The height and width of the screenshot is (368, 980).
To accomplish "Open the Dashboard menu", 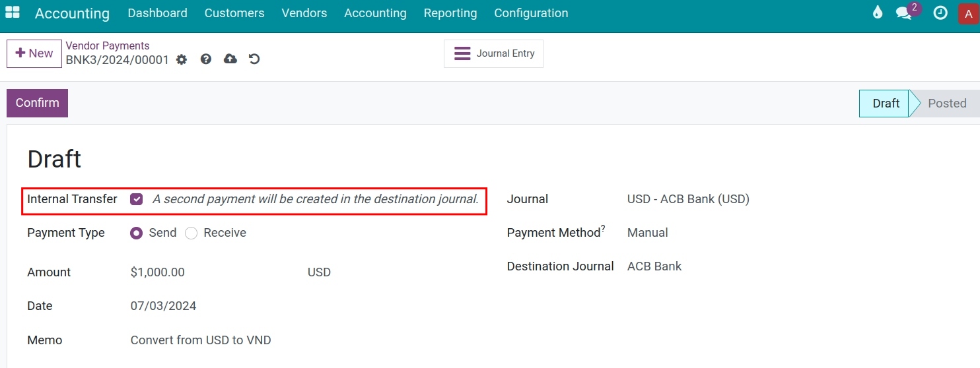I will pos(157,13).
